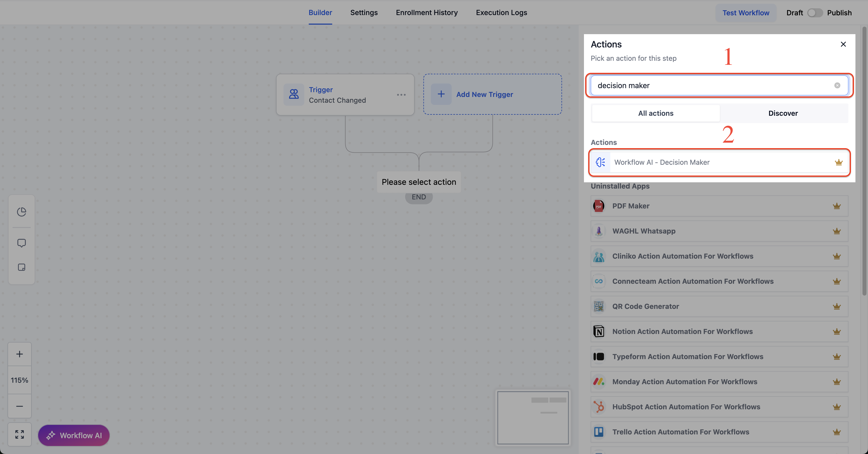Zoom out of the workflow canvas
Image resolution: width=868 pixels, height=454 pixels.
point(20,407)
